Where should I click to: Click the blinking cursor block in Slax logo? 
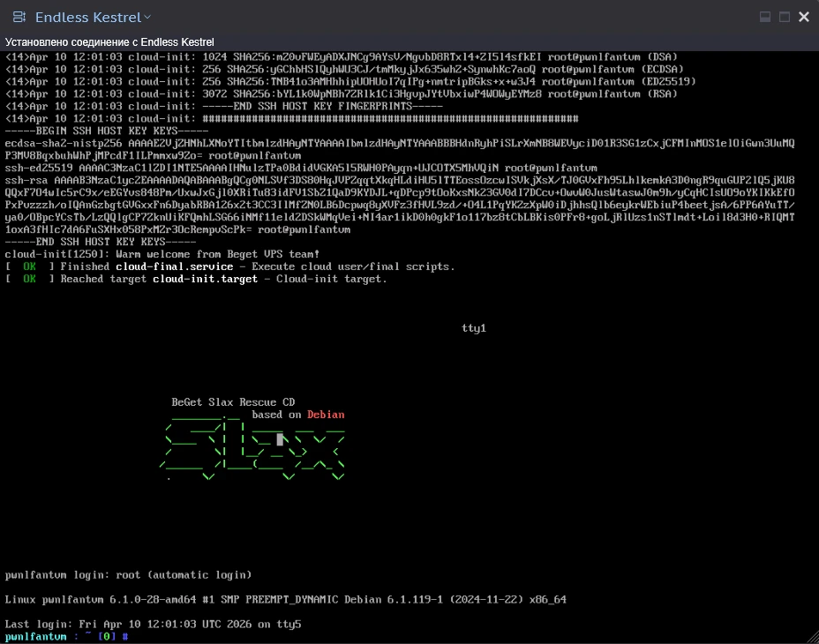point(280,439)
